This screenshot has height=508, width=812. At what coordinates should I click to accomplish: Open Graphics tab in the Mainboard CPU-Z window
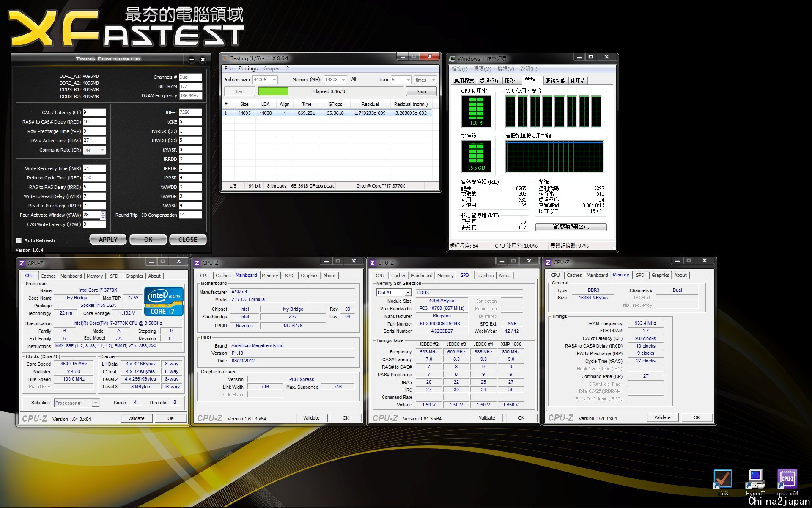pyautogui.click(x=309, y=276)
